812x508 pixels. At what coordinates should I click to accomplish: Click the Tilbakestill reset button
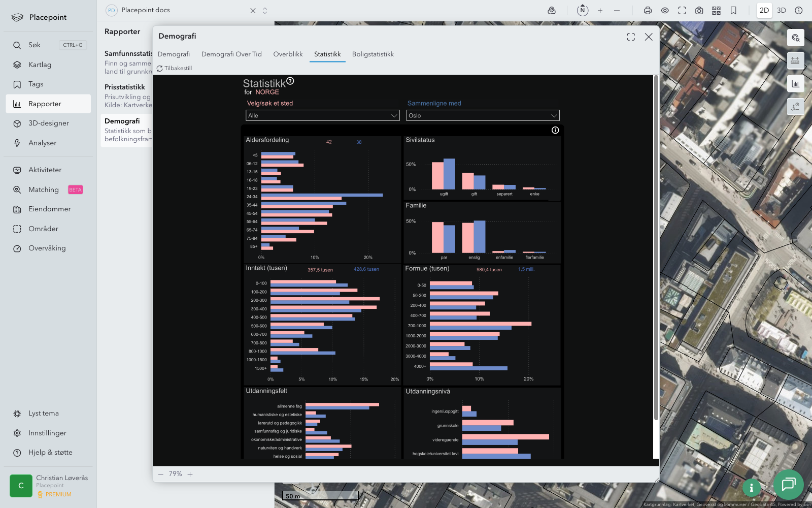[x=175, y=68]
